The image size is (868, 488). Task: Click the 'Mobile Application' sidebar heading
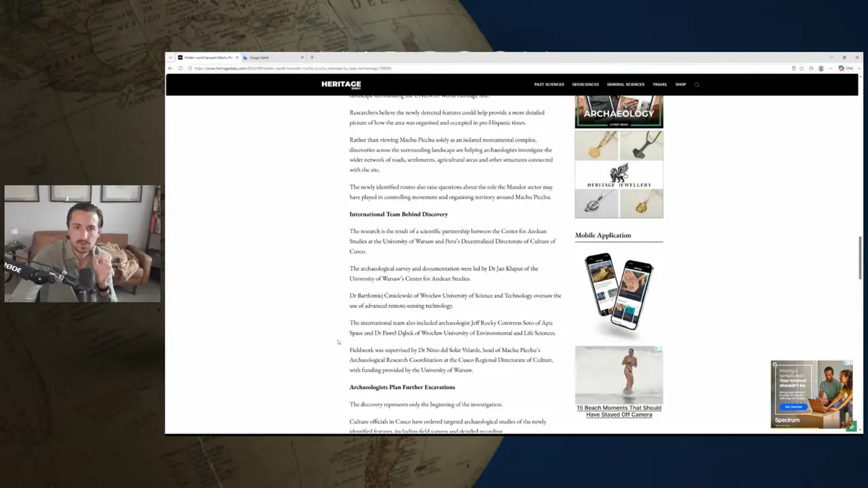(x=603, y=235)
